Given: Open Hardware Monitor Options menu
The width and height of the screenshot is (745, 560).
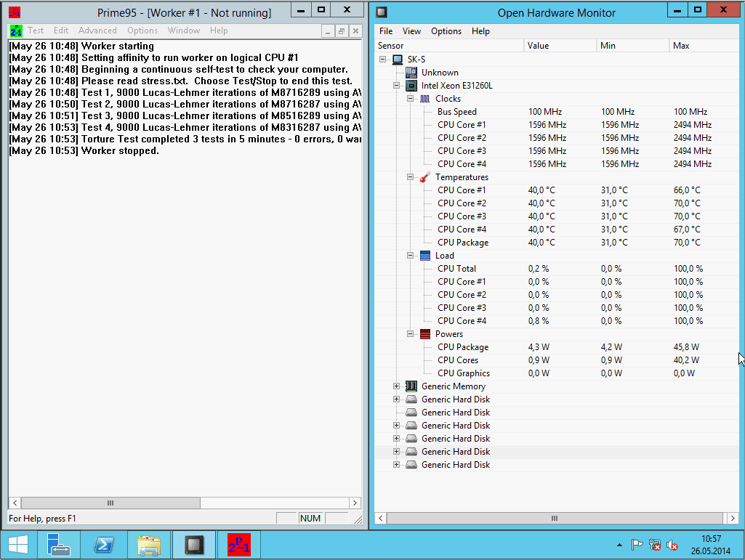Looking at the screenshot, I should pos(446,31).
